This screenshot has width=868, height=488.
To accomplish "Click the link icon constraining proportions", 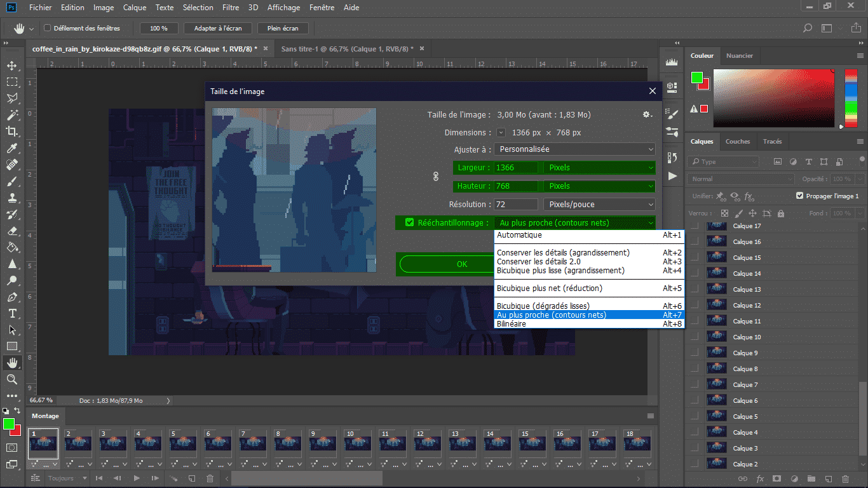I will pos(436,177).
